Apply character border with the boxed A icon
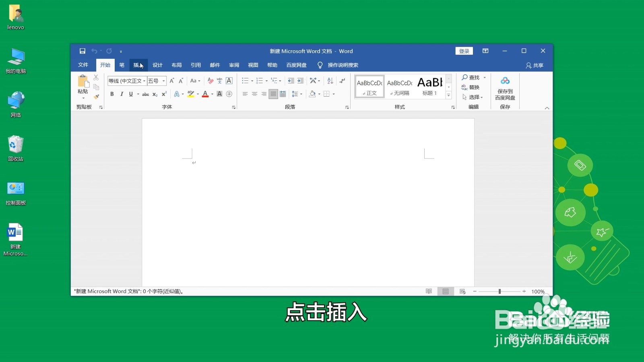 [x=229, y=81]
